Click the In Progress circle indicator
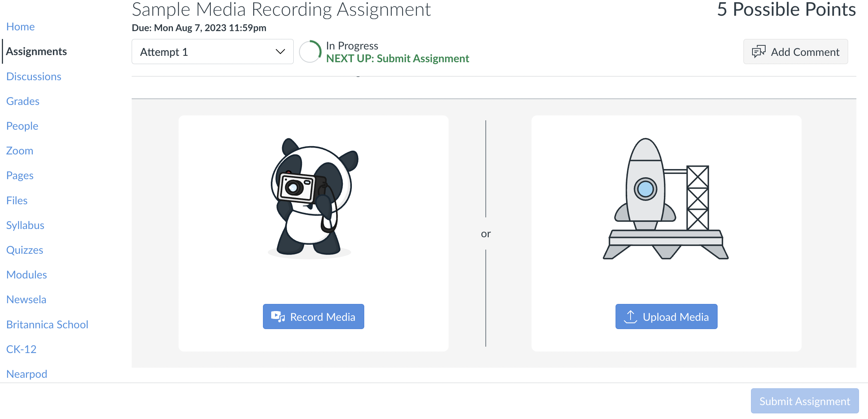 click(310, 52)
